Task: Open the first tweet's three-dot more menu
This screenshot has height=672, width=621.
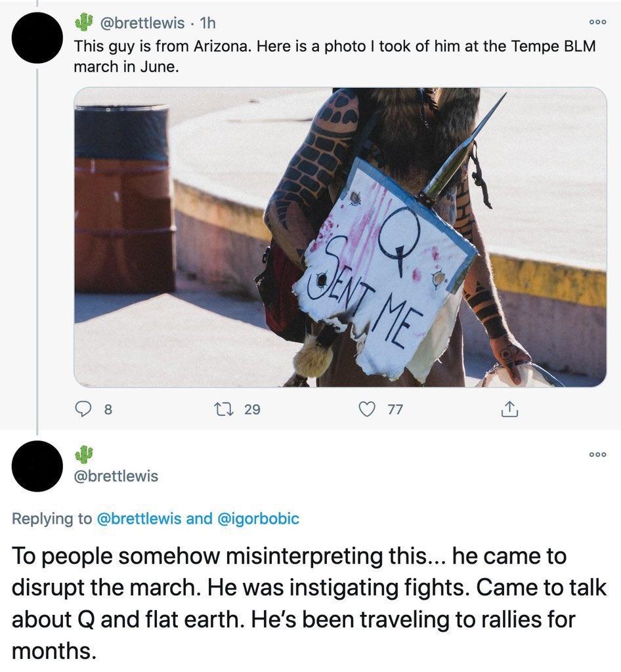Action: pyautogui.click(x=597, y=22)
